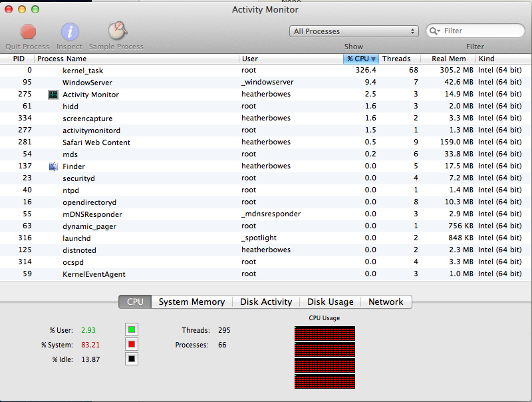Select the Activity Monitor process name
The width and height of the screenshot is (532, 402).
(x=90, y=95)
